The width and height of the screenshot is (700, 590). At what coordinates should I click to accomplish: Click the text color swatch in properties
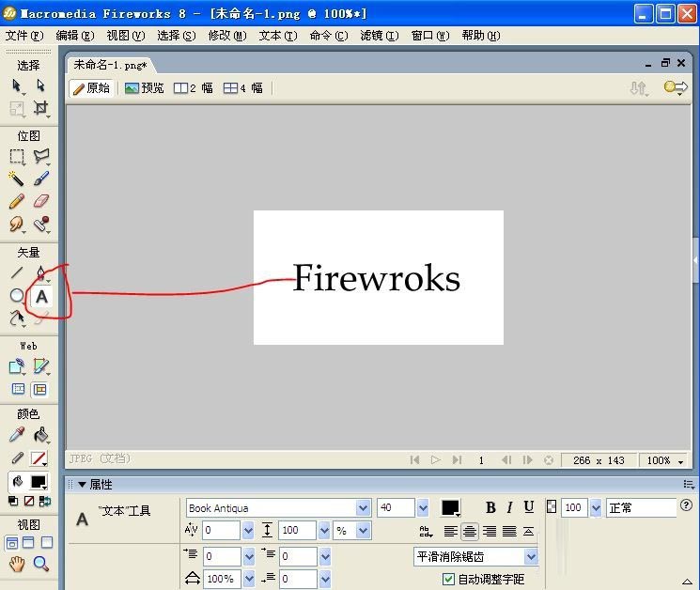pos(450,507)
